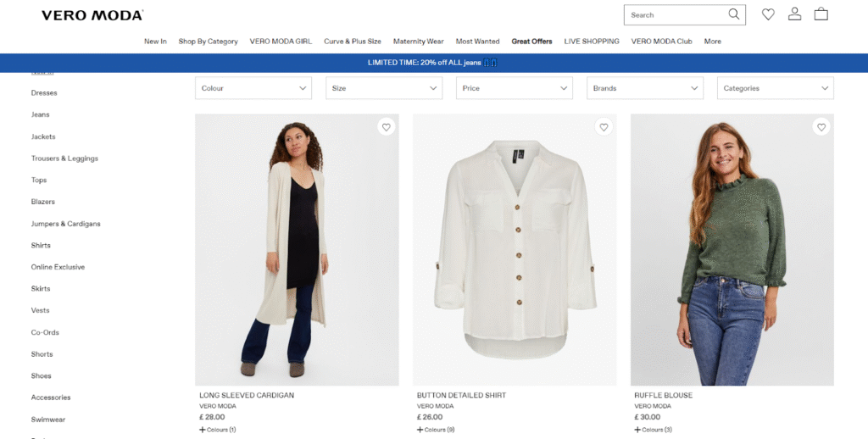This screenshot has width=868, height=439.
Task: Add Button Detailed Shirt to wishlist
Action: [x=604, y=127]
